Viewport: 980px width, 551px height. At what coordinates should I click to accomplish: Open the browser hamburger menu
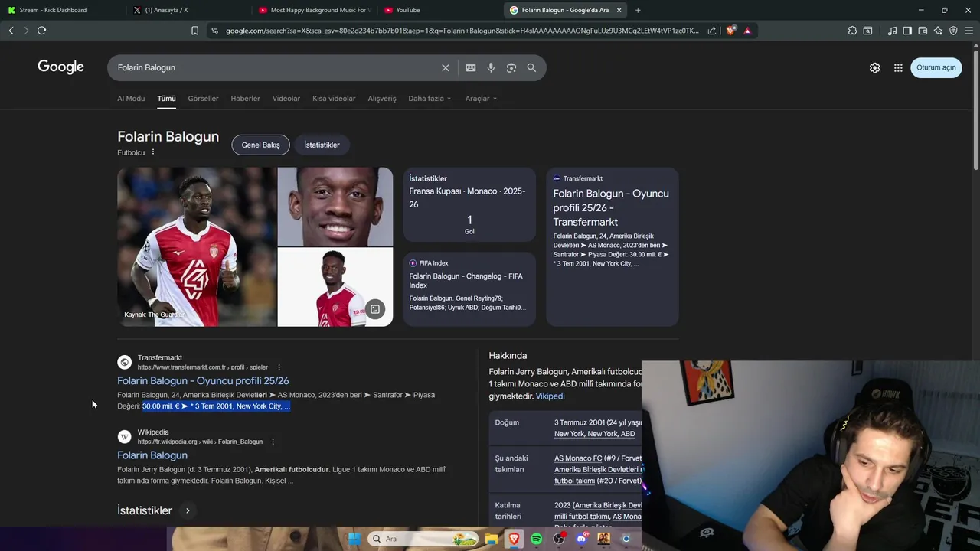pos(969,31)
